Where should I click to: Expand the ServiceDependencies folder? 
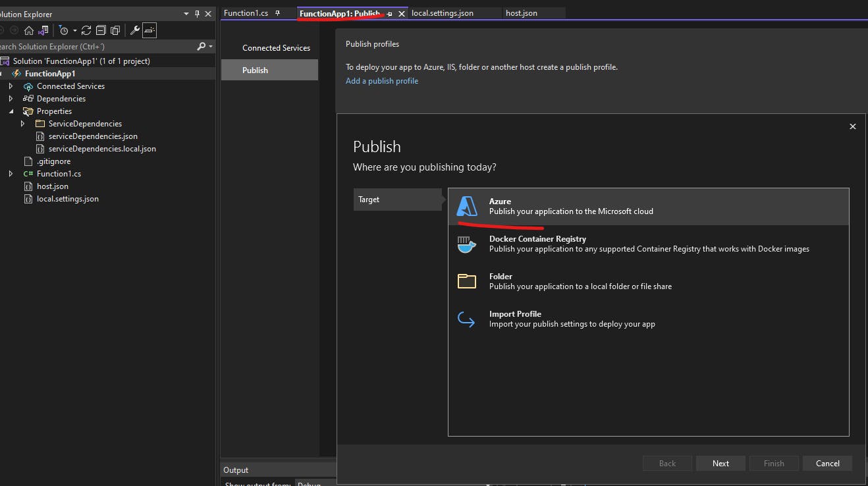pos(22,123)
